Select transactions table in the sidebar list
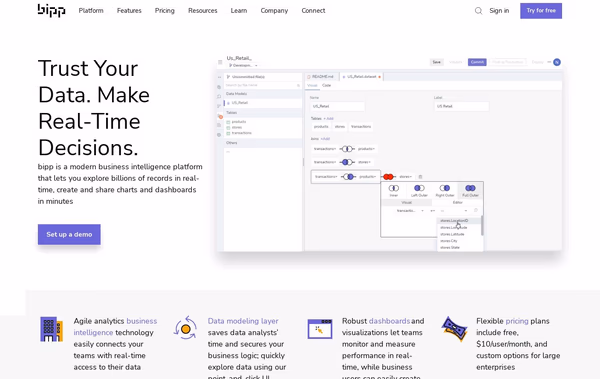600x379 pixels. tap(241, 133)
